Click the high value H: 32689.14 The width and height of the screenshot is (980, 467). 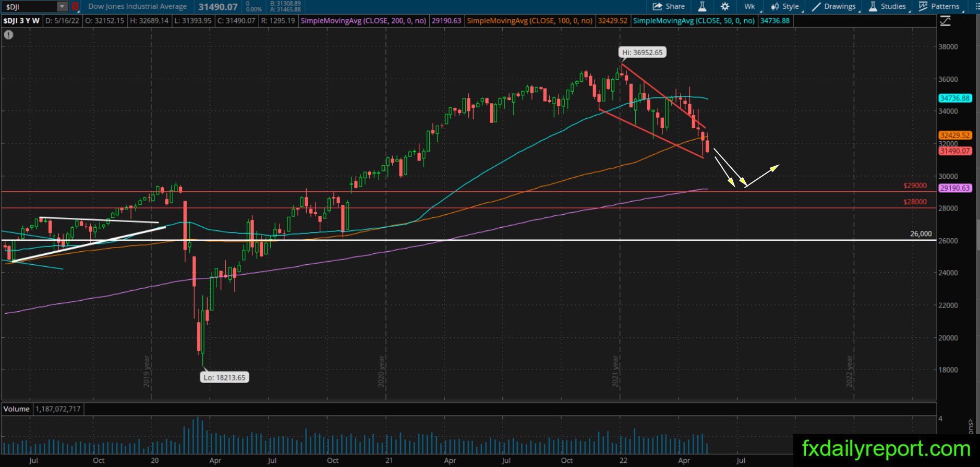point(150,21)
